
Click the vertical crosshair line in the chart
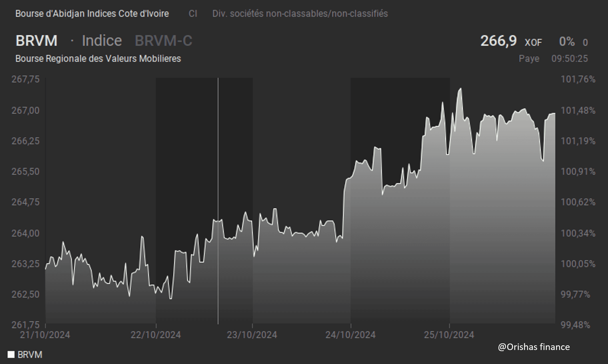pos(218,201)
